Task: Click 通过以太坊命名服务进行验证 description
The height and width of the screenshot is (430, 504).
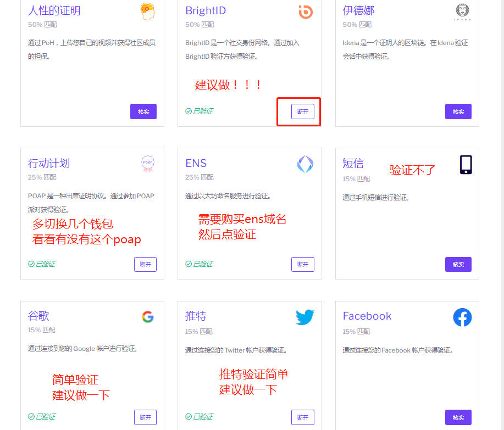Action: pos(228,196)
